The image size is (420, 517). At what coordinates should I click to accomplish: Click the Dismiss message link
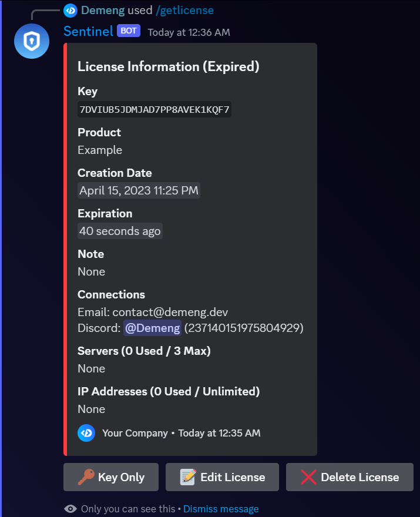(x=220, y=509)
